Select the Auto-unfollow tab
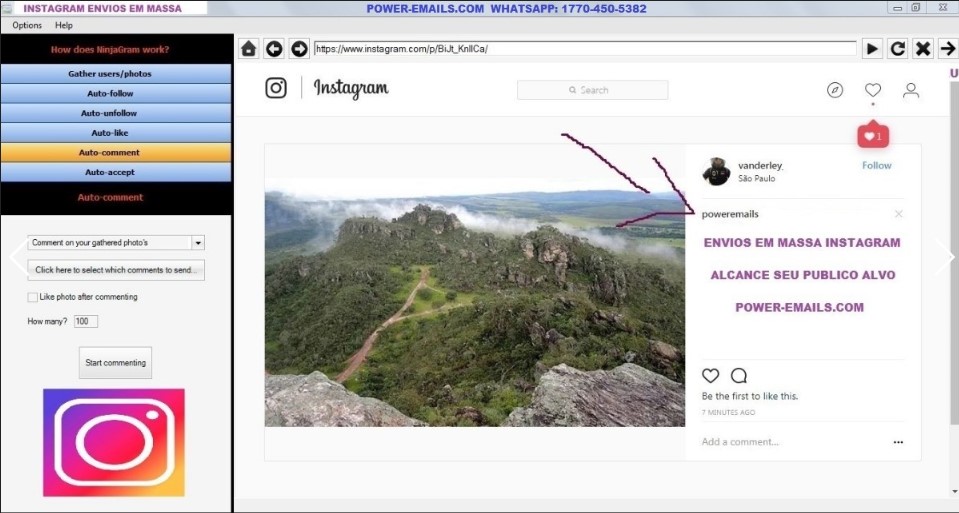Image resolution: width=959 pixels, height=513 pixels. tap(116, 113)
